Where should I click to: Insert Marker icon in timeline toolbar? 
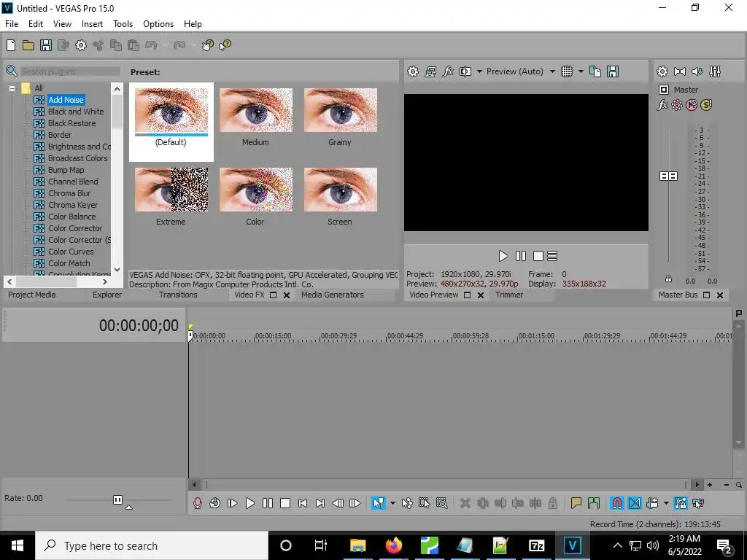pos(576,503)
